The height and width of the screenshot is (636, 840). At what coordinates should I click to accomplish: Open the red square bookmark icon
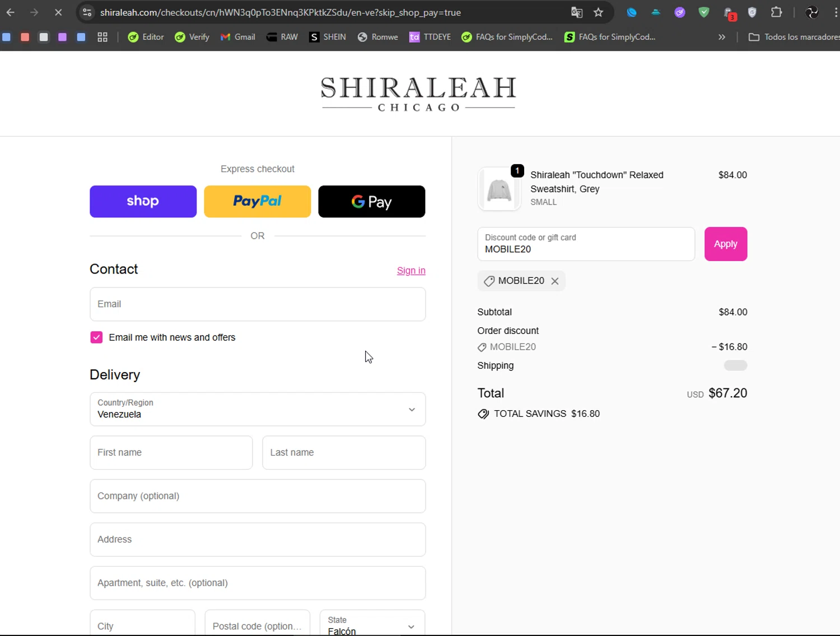click(x=25, y=37)
